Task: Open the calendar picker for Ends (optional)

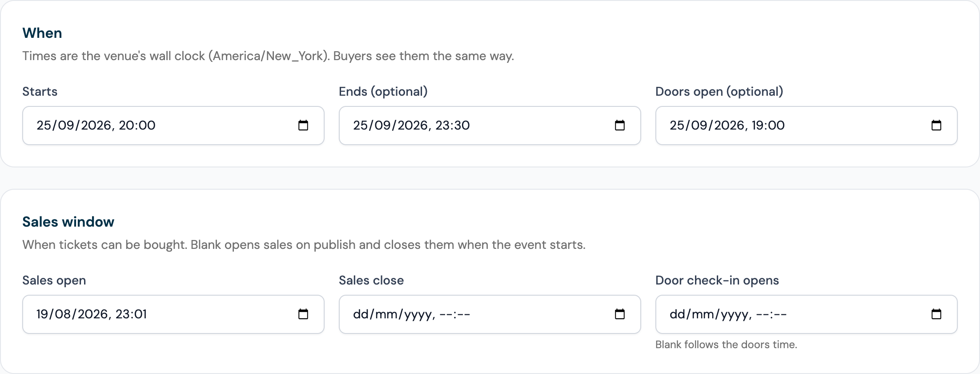Action: coord(620,125)
